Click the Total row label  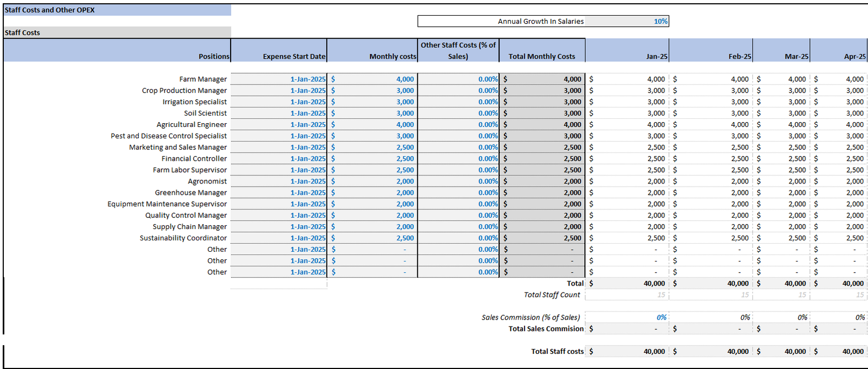pos(575,284)
